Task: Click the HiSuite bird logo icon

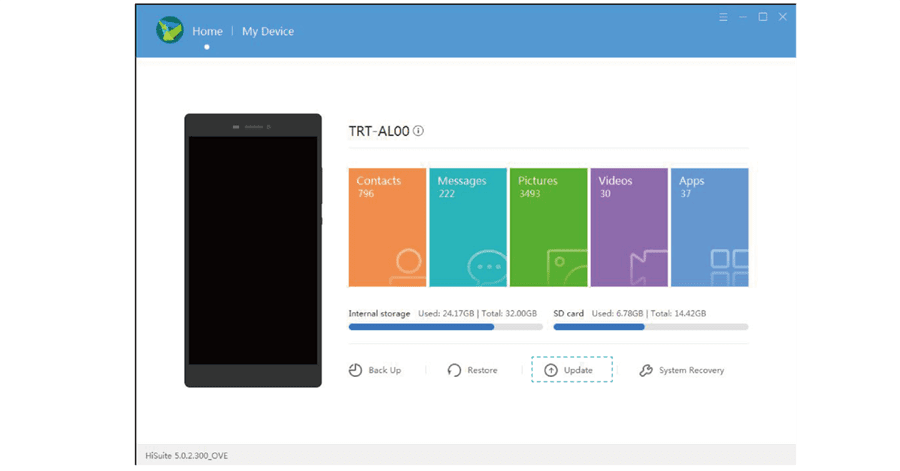Action: [169, 30]
